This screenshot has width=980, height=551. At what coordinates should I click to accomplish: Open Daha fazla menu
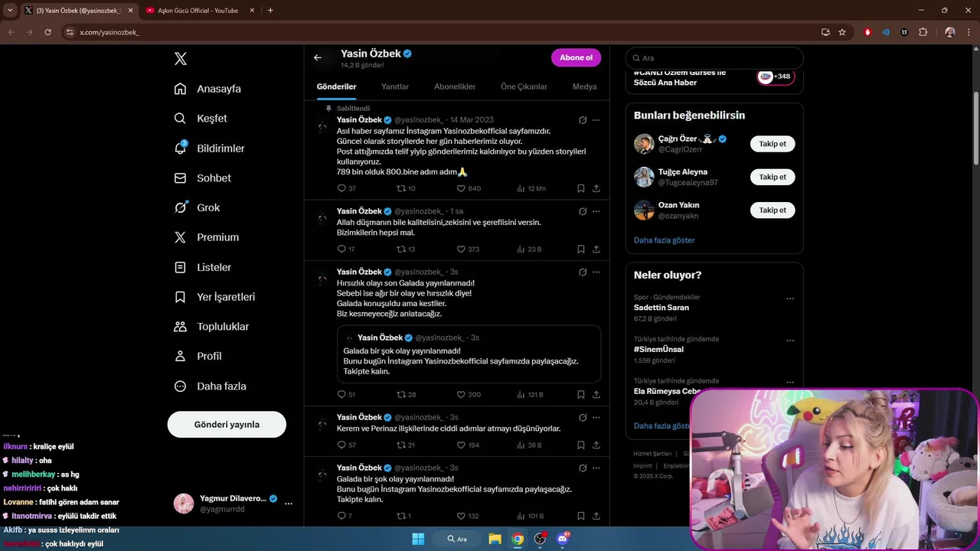point(210,386)
